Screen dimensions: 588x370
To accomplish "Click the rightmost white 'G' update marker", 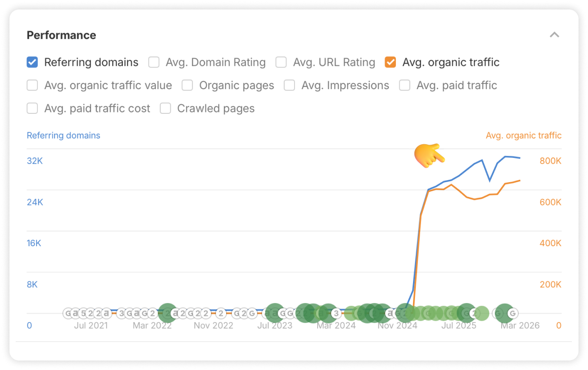I will [x=512, y=314].
